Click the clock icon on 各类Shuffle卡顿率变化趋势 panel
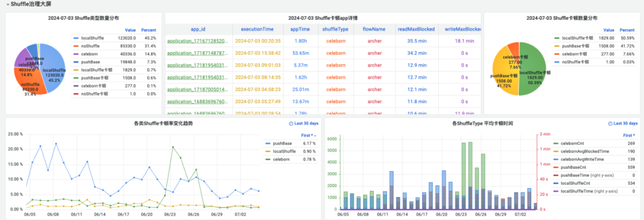This screenshot has height=220, width=644. 291,123
